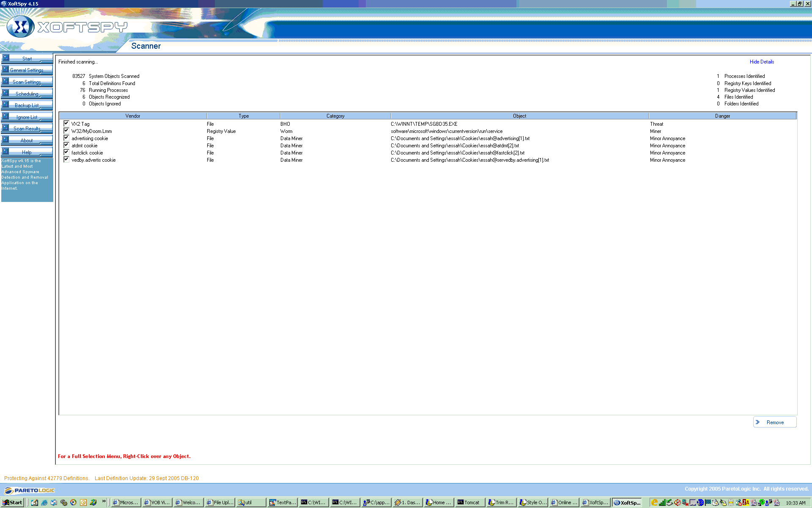Open Help from the sidebar
This screenshot has height=508, width=812.
coord(27,152)
